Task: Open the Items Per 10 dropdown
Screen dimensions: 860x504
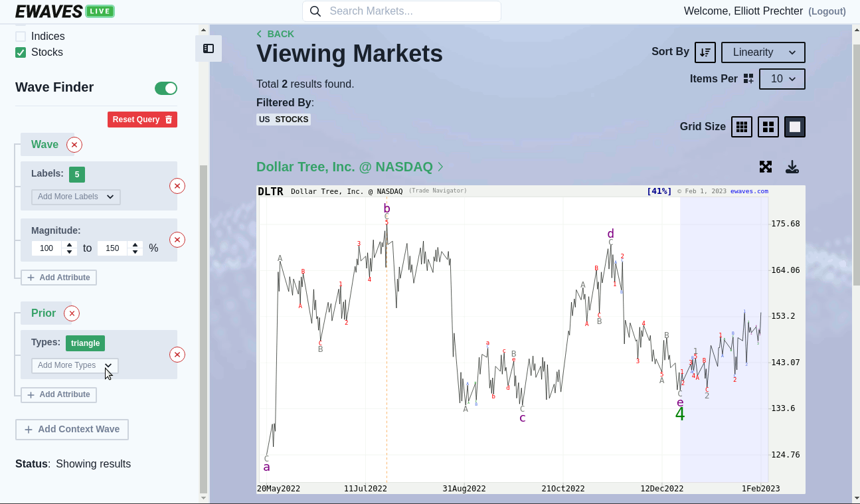Action: (782, 79)
